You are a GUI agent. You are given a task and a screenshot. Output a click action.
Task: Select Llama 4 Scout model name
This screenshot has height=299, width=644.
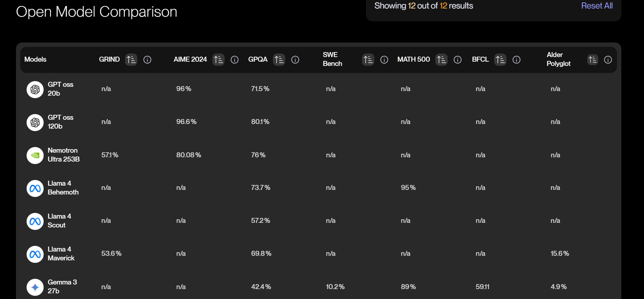click(x=60, y=221)
